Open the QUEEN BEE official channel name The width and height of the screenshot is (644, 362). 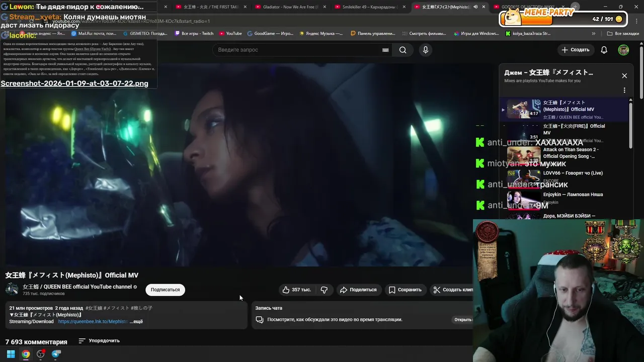tap(77, 287)
